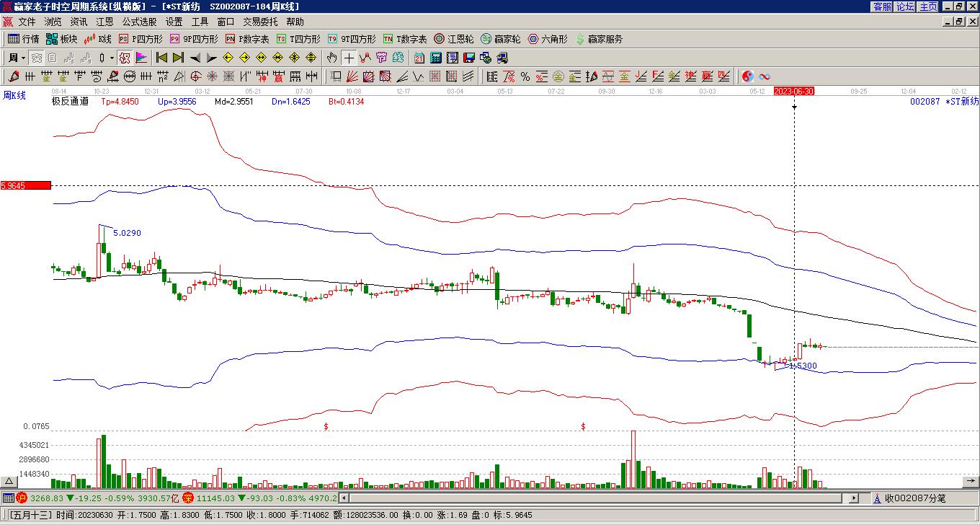Select the hand pan tool
Viewport: 980px width, 525px height.
[331, 58]
